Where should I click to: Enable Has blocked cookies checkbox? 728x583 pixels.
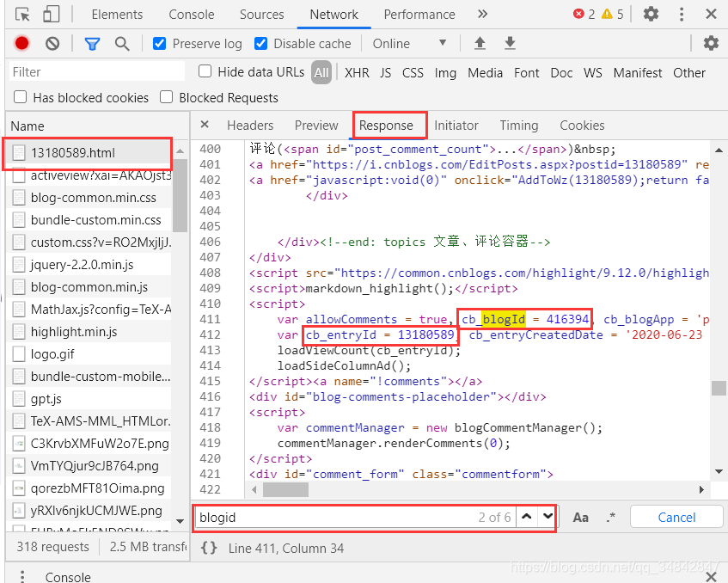(20, 97)
